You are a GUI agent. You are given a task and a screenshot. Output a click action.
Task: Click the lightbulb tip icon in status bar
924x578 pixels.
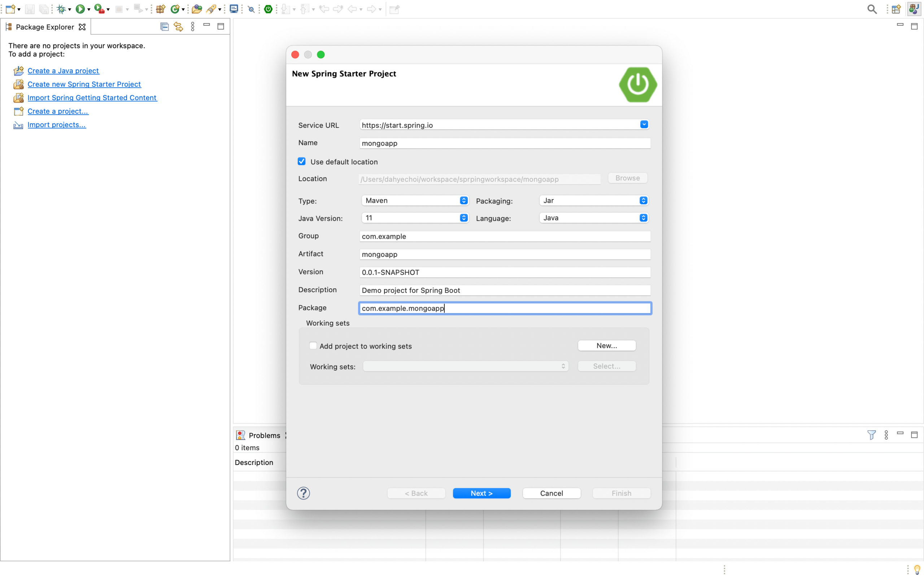(917, 570)
